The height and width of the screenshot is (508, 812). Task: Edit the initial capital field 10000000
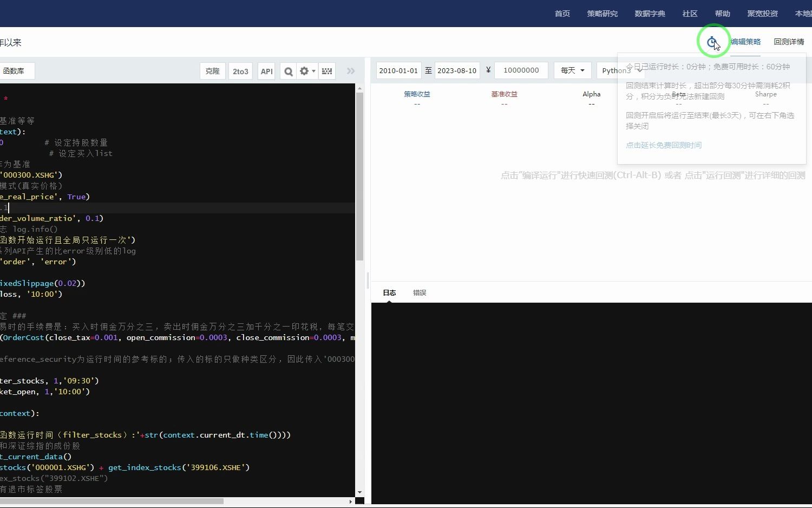(521, 70)
